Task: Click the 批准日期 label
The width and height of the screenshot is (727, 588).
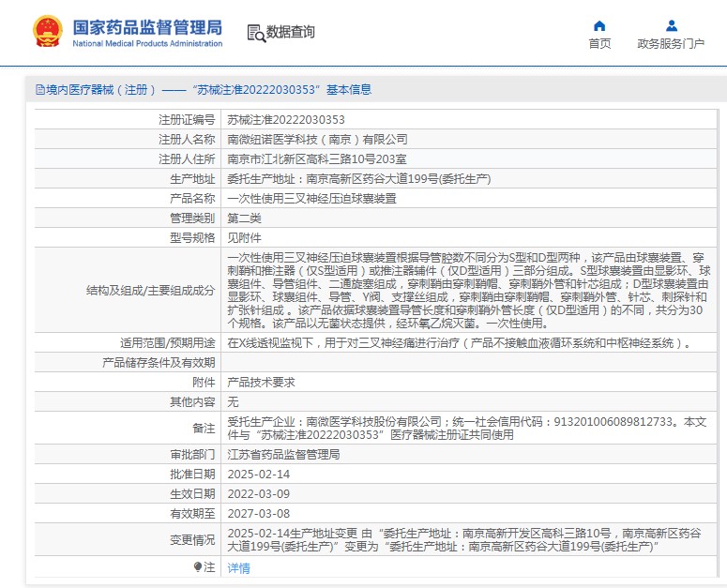Action: [192, 475]
